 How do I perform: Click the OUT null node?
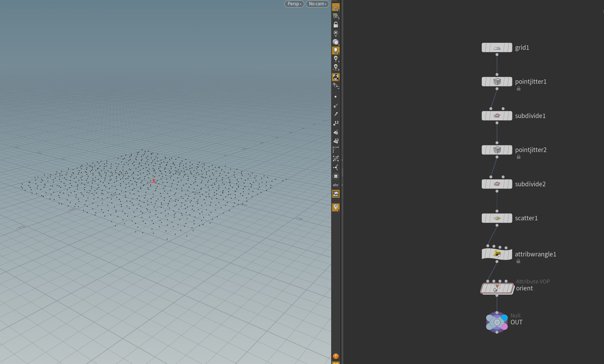coord(497,322)
